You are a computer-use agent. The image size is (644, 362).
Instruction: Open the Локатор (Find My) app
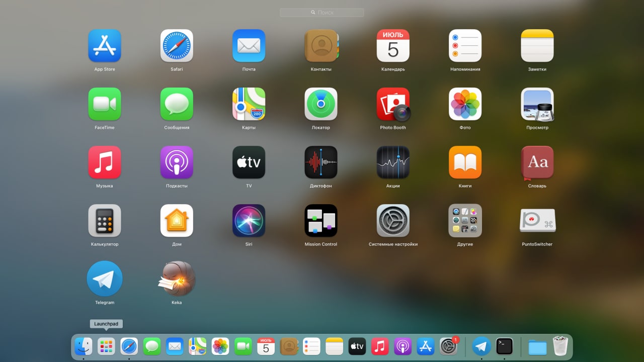pyautogui.click(x=321, y=104)
